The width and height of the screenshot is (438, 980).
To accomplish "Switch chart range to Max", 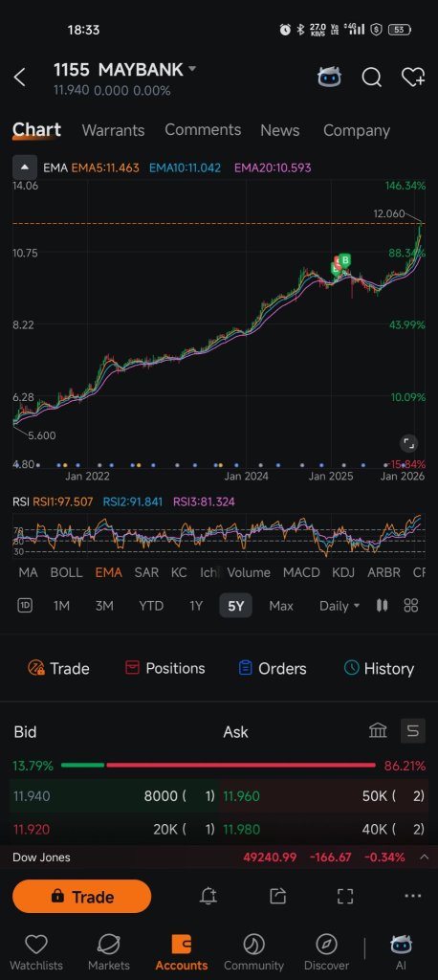I will tap(281, 606).
